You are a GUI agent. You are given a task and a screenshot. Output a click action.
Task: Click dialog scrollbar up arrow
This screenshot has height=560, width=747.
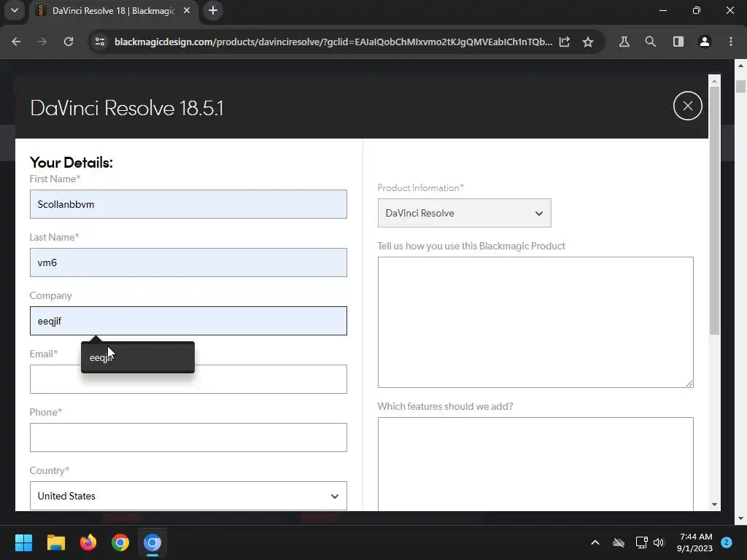(714, 81)
